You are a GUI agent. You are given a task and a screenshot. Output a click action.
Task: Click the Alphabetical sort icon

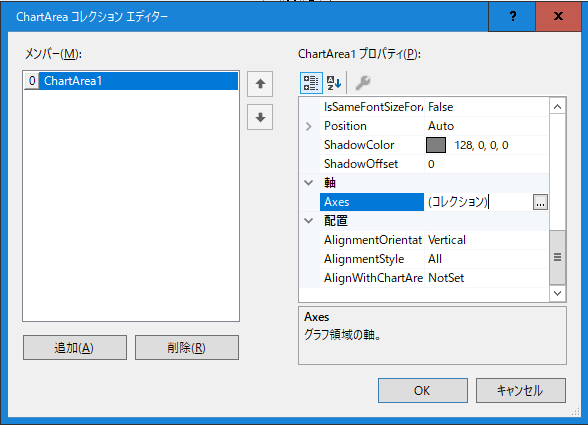[333, 83]
